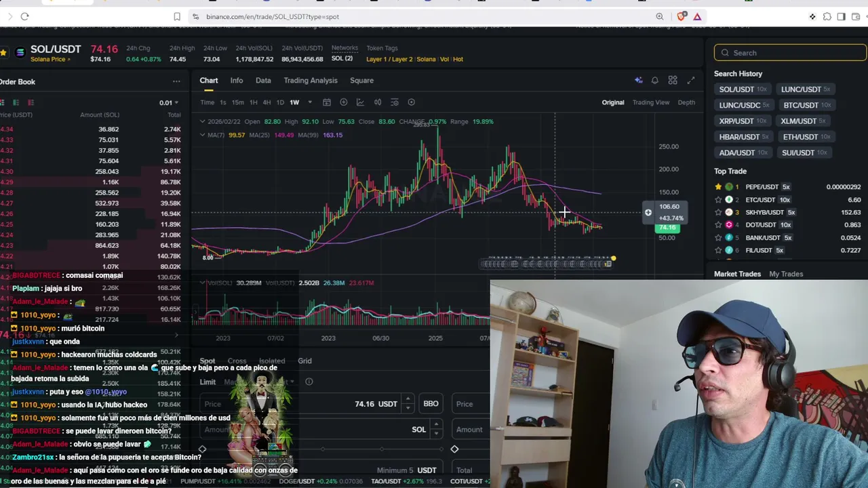This screenshot has height=488, width=868.
Task: Select the Time chart interval
Action: [208, 102]
